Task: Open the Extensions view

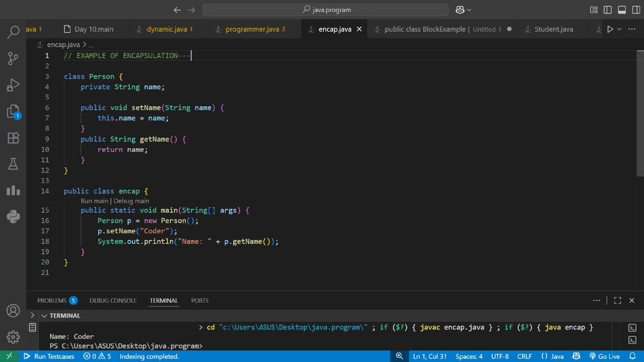Action: click(13, 138)
